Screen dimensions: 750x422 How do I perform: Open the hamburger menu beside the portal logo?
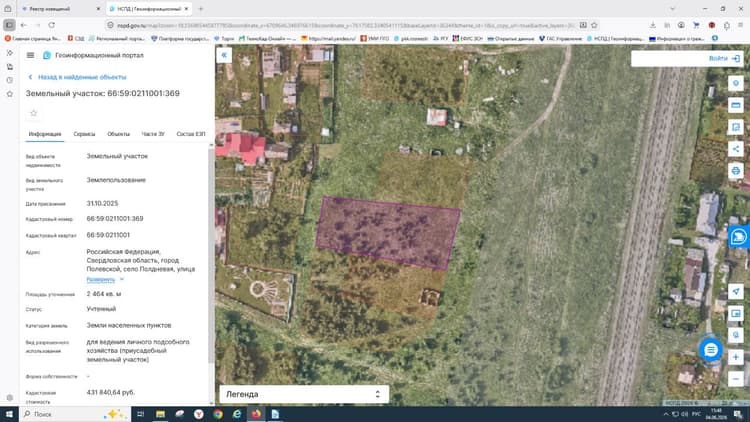(30, 56)
